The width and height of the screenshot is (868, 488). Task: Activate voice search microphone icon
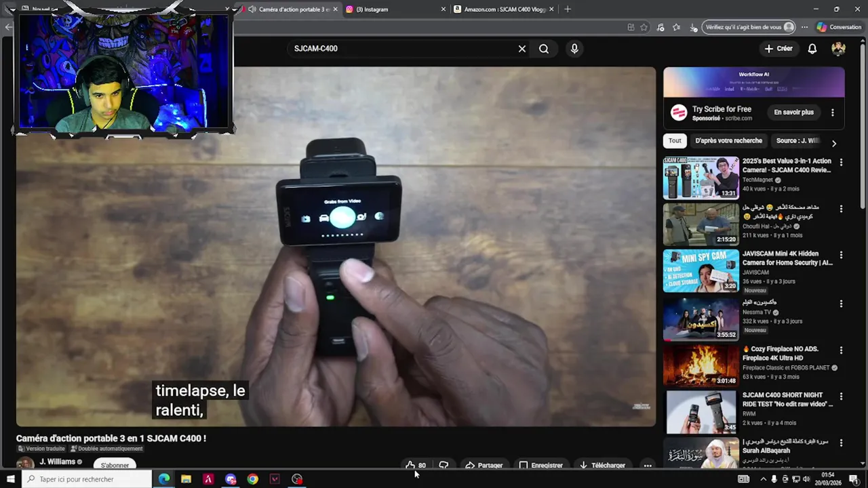click(574, 49)
